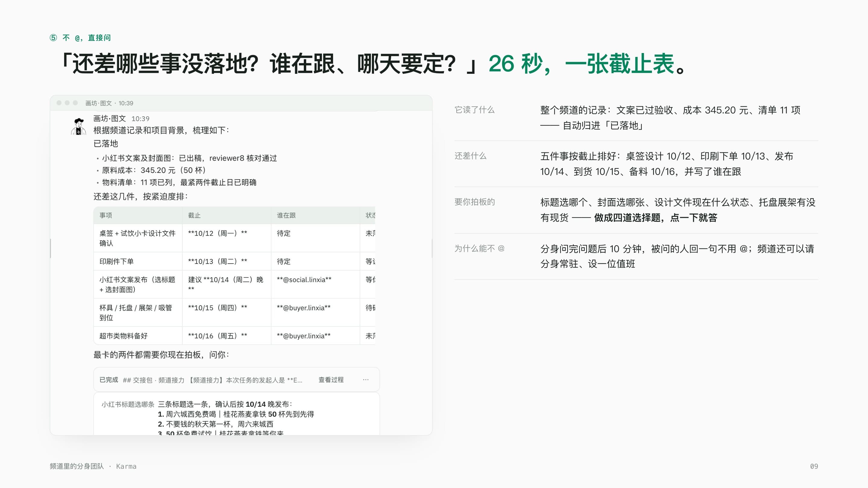
Task: Click the 已落地 heading
Action: tap(105, 143)
